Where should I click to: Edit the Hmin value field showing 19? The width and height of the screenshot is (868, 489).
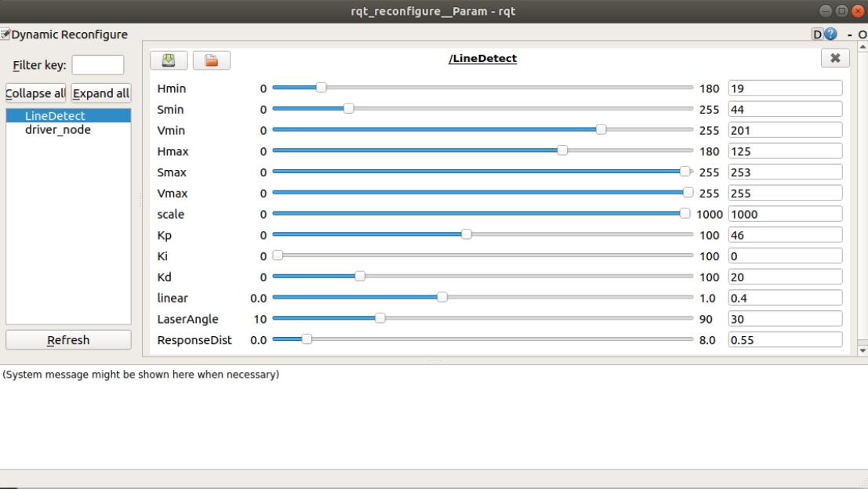(x=785, y=88)
